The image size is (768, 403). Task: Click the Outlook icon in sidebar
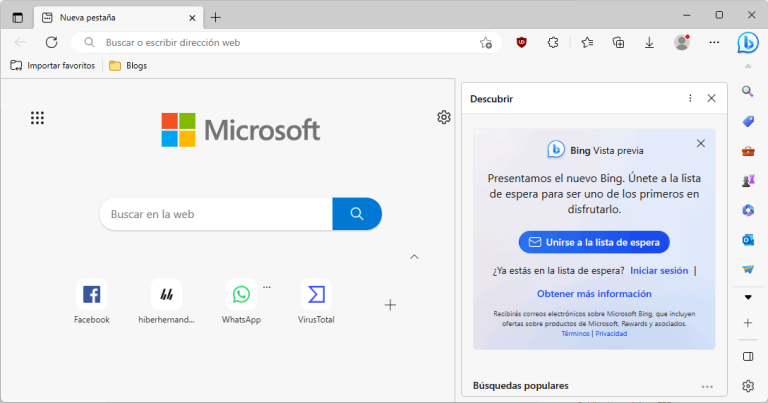click(x=747, y=240)
